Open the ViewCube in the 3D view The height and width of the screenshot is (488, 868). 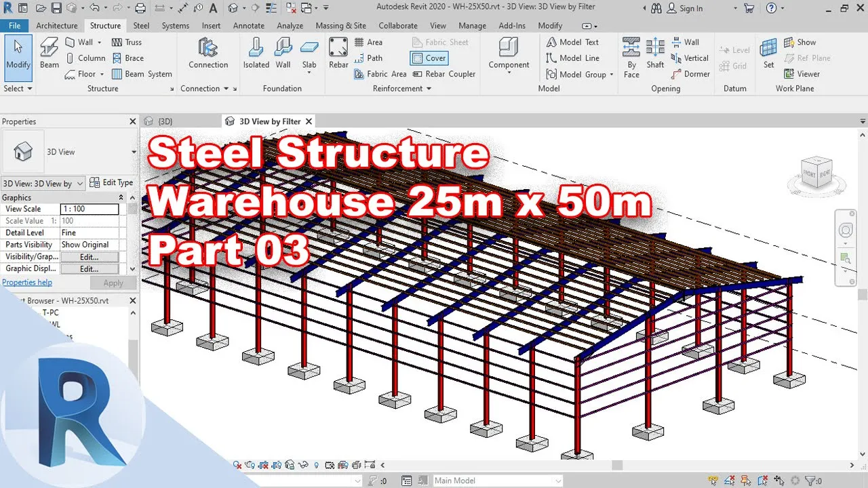816,172
